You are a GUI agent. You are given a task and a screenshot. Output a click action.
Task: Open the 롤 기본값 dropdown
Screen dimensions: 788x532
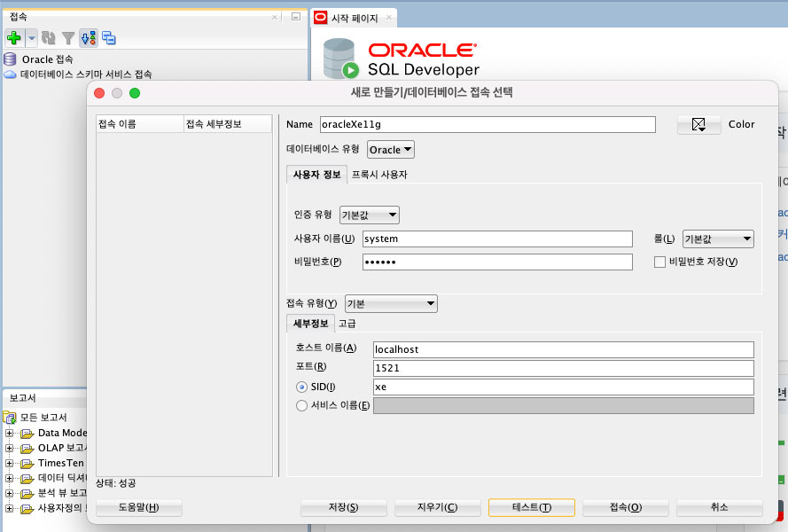click(718, 239)
